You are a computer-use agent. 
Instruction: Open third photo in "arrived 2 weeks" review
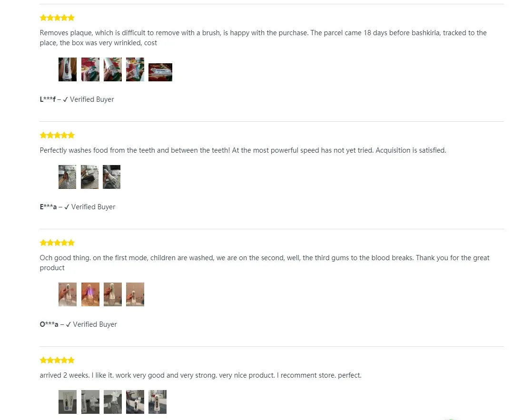coord(112,402)
